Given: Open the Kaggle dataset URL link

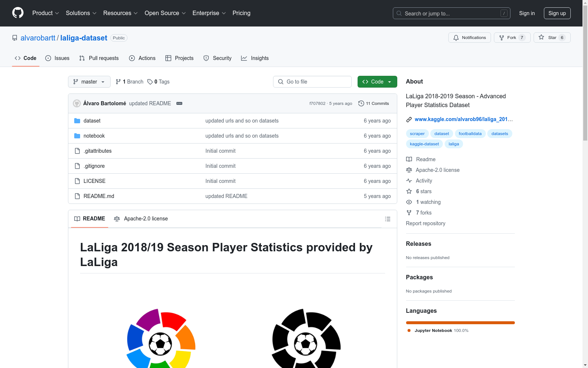Looking at the screenshot, I should pyautogui.click(x=464, y=119).
